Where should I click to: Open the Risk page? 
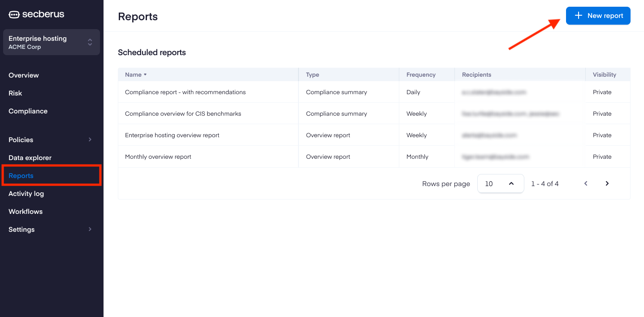(15, 93)
